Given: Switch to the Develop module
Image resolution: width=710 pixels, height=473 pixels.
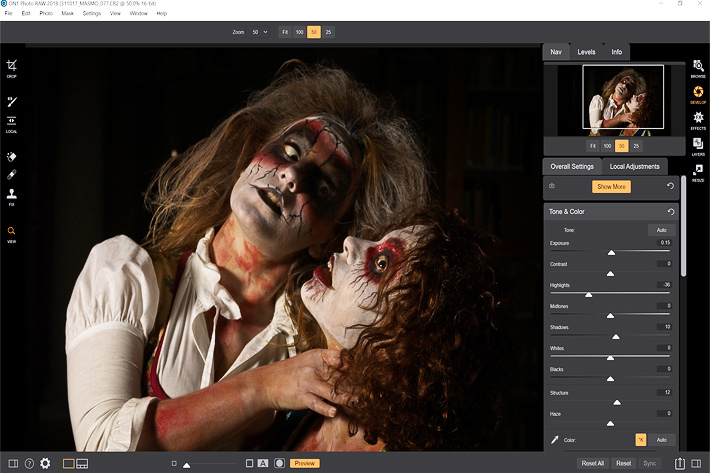Looking at the screenshot, I should pos(698,95).
